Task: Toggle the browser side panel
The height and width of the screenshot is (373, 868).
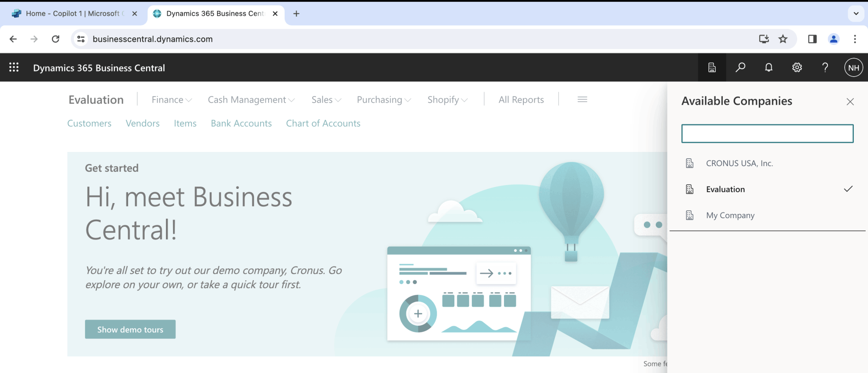Action: tap(812, 39)
